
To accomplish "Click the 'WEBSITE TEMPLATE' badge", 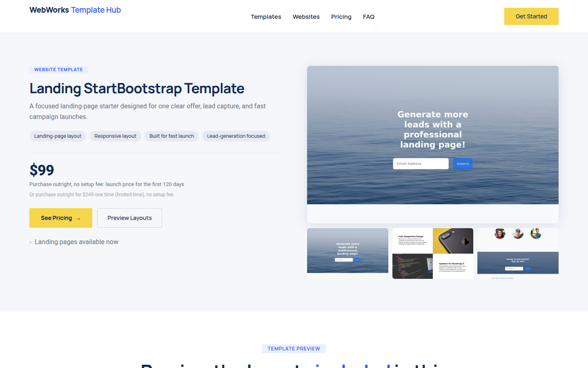I will tap(58, 70).
